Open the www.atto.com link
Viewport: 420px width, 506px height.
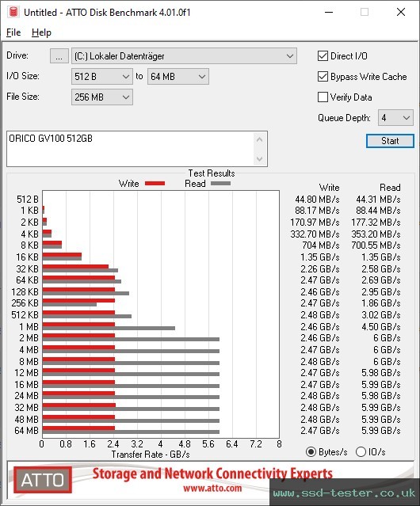pyautogui.click(x=212, y=488)
